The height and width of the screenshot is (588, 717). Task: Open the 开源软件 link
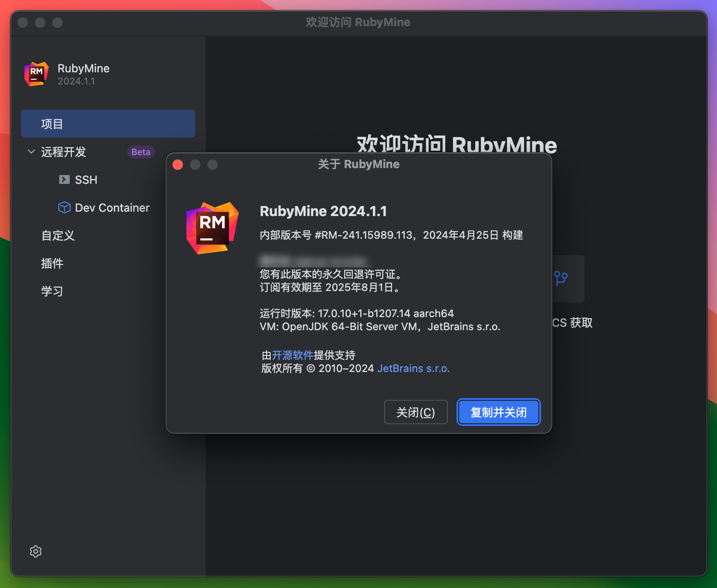pyautogui.click(x=292, y=355)
